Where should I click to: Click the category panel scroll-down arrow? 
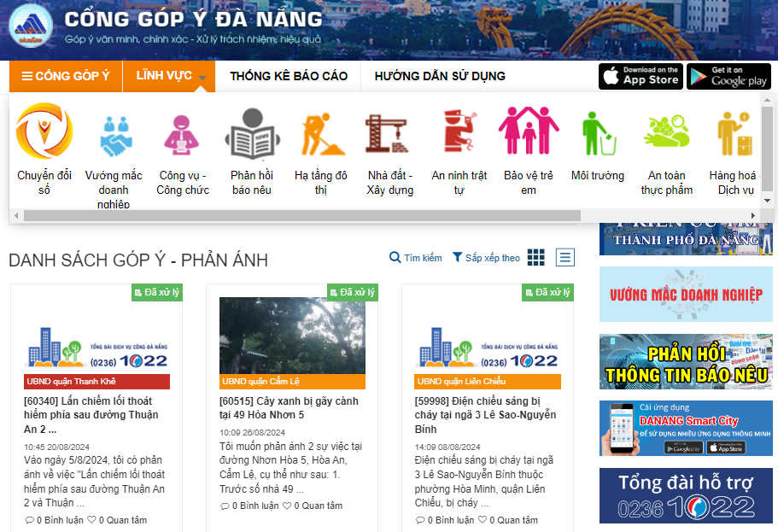click(767, 201)
